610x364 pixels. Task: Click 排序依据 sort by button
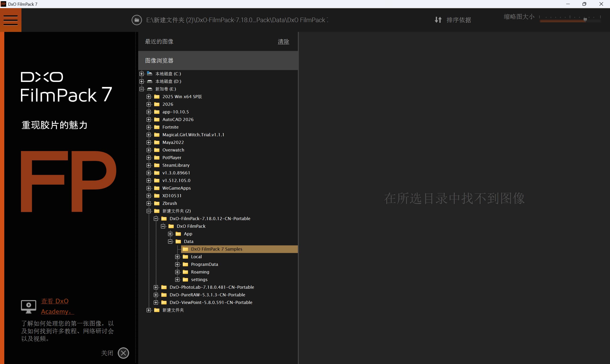coord(458,20)
